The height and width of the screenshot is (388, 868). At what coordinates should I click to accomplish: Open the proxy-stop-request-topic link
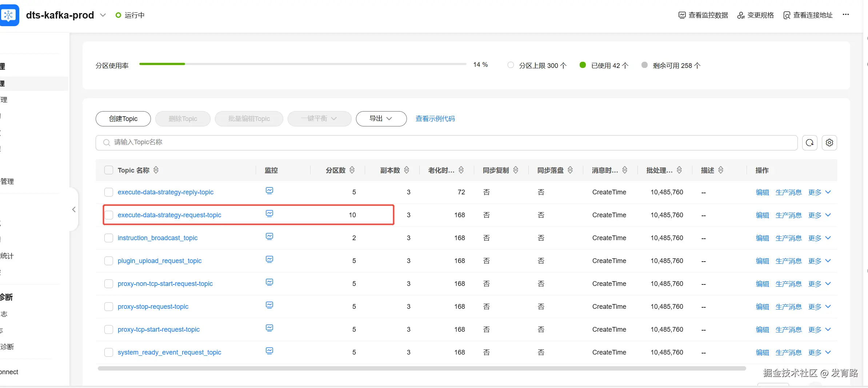[x=153, y=307]
